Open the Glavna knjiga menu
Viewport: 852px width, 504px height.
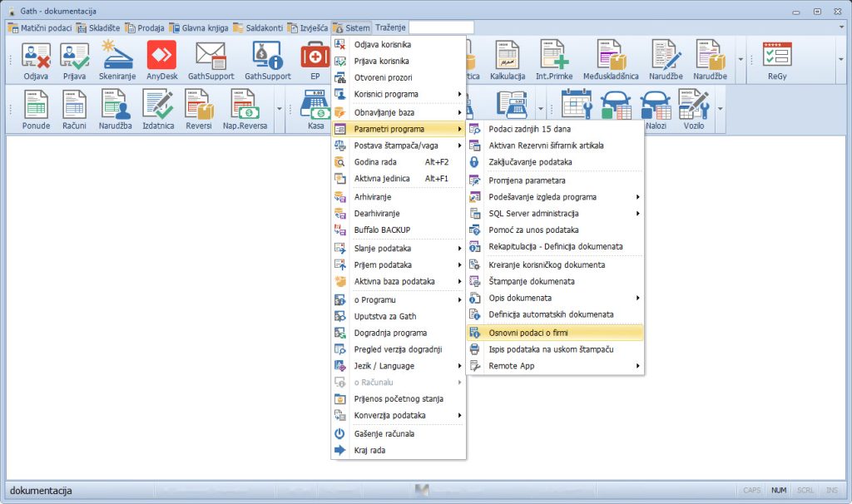(x=198, y=27)
